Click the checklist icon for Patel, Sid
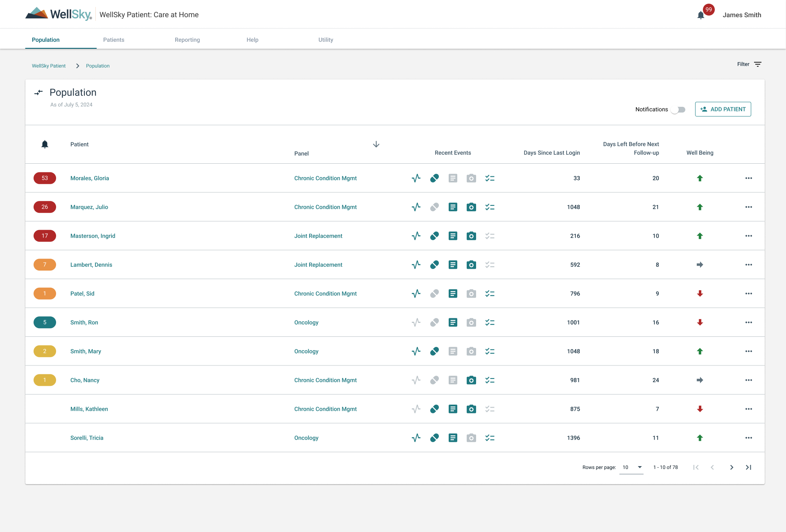The width and height of the screenshot is (786, 532). click(490, 293)
